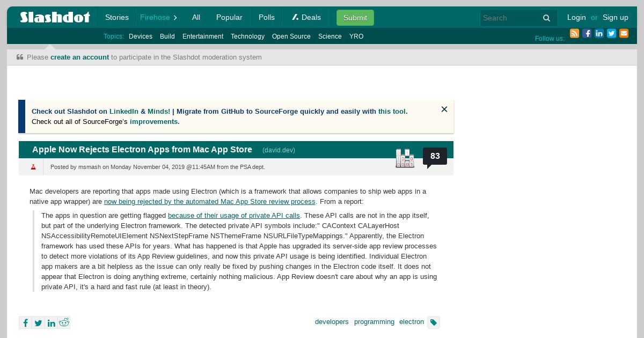Click the improvements link in banner
Image resolution: width=644 pixels, height=338 pixels.
coord(153,121)
